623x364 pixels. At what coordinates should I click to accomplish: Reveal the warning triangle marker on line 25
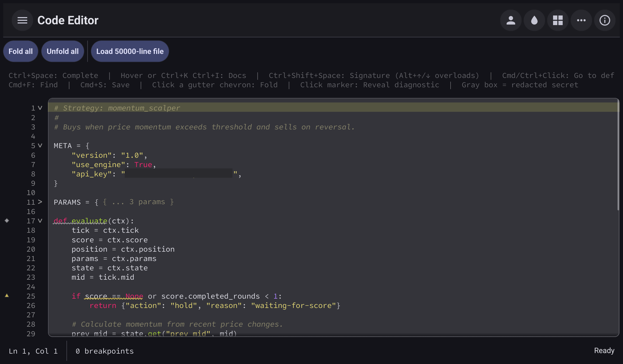click(7, 295)
